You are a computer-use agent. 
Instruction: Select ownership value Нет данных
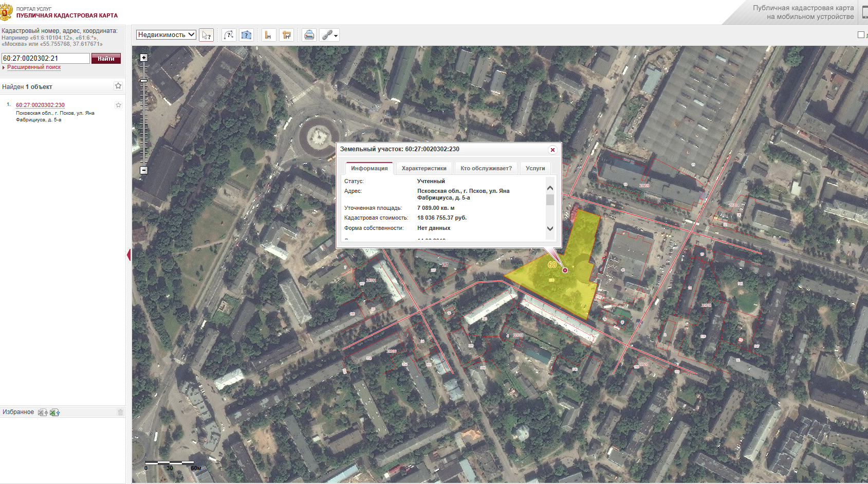pos(434,228)
